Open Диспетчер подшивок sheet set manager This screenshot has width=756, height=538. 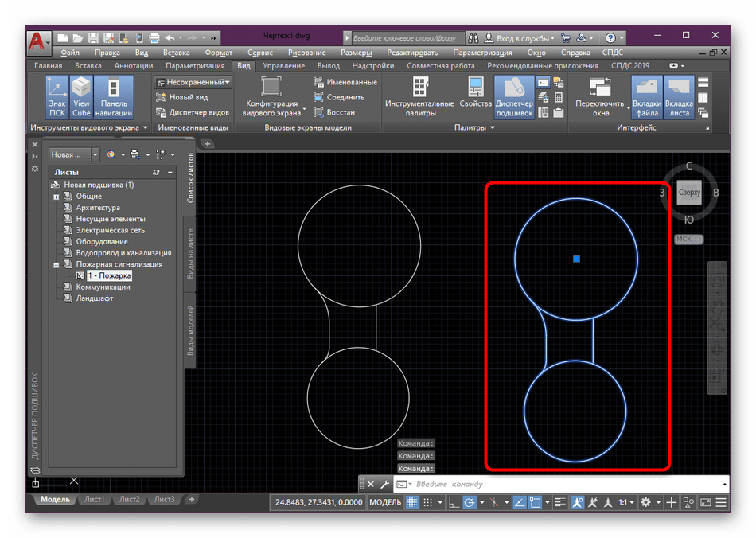[x=513, y=97]
